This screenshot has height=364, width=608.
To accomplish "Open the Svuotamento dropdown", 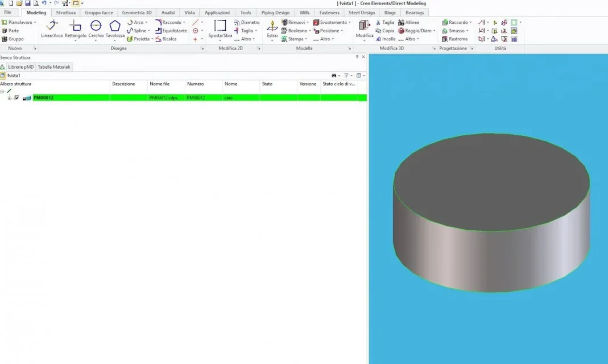I will [350, 23].
